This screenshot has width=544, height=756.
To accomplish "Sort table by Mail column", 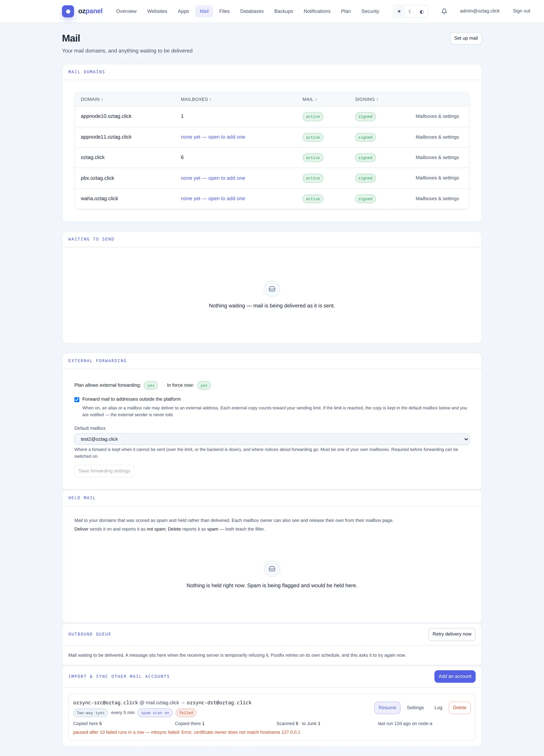I will coord(310,99).
